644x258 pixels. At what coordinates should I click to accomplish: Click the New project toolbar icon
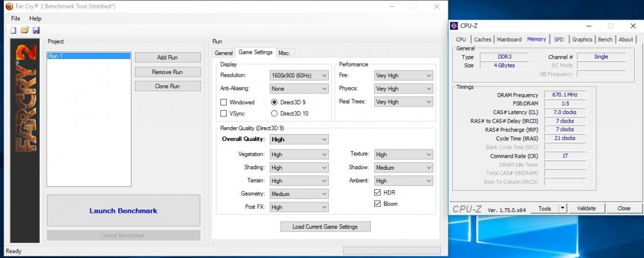pyautogui.click(x=14, y=30)
